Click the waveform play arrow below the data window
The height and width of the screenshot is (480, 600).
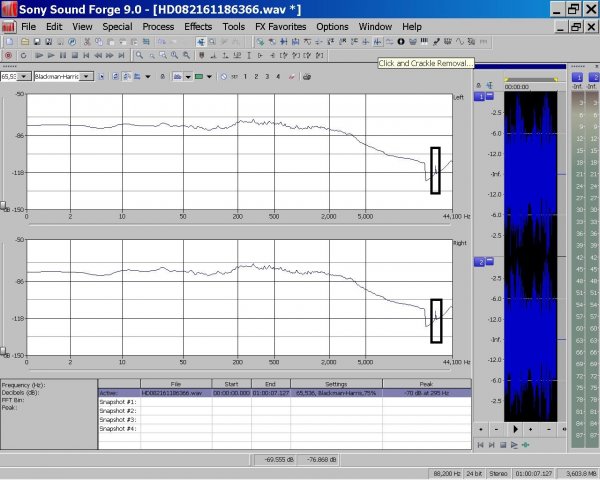(x=515, y=428)
